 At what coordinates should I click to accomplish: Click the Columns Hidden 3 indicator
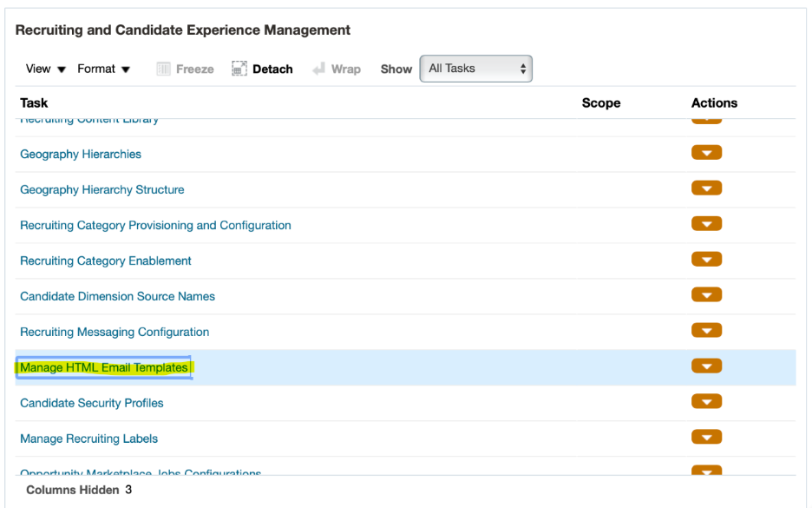[x=79, y=490]
